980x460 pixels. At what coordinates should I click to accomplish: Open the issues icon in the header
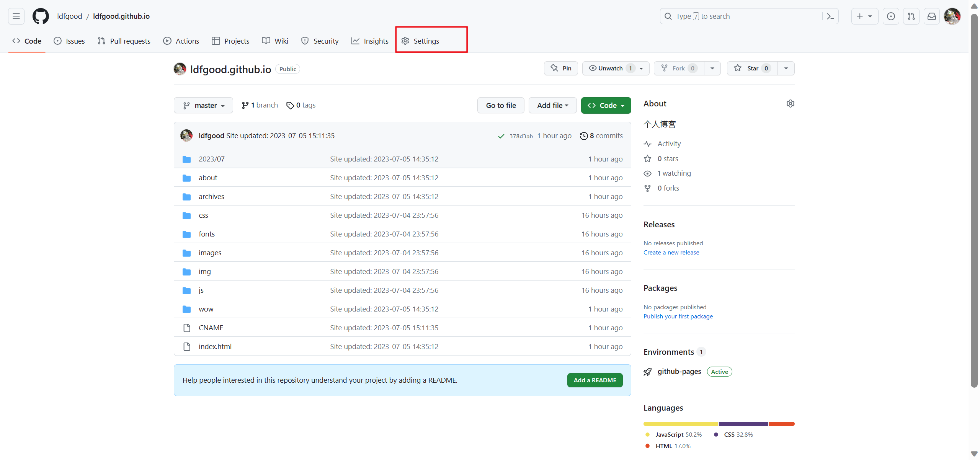[x=891, y=16]
